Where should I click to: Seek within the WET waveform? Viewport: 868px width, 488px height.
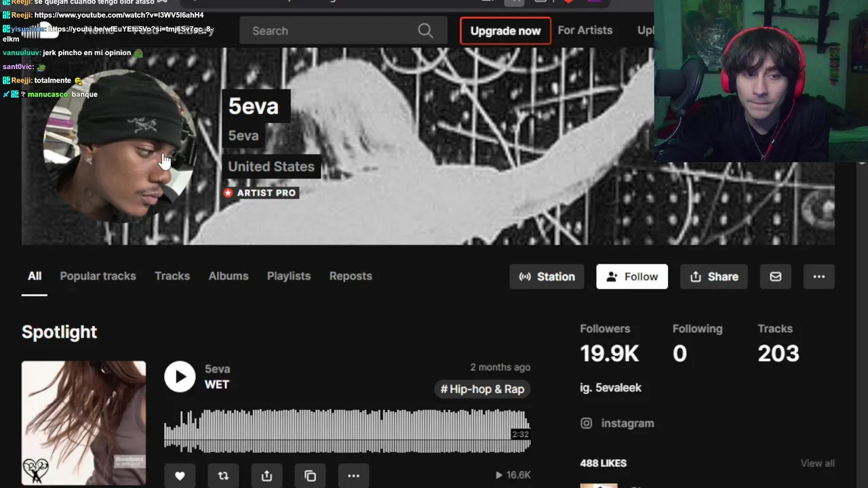pyautogui.click(x=347, y=430)
